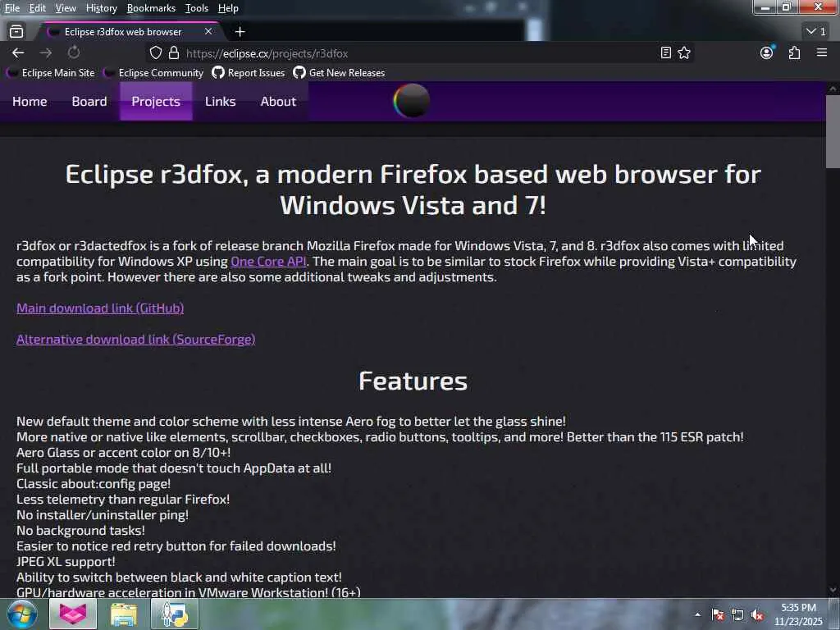Open the Links nav item

pos(220,101)
